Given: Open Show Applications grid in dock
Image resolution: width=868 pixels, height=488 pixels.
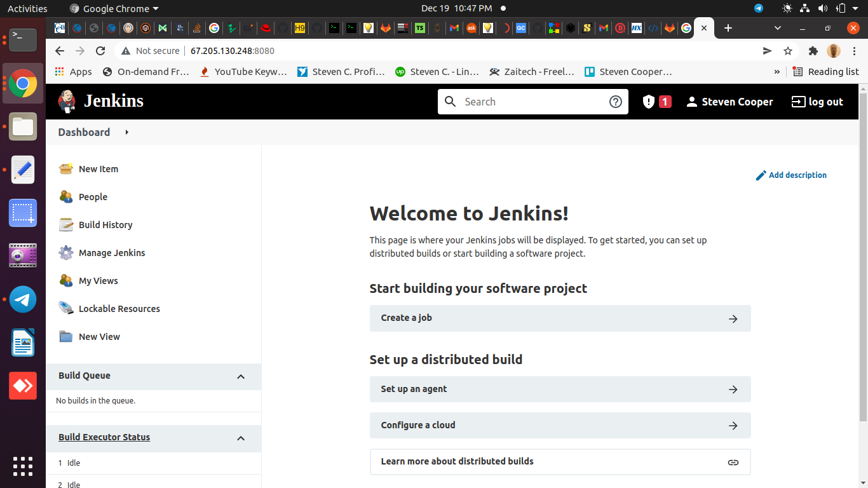Looking at the screenshot, I should point(23,466).
